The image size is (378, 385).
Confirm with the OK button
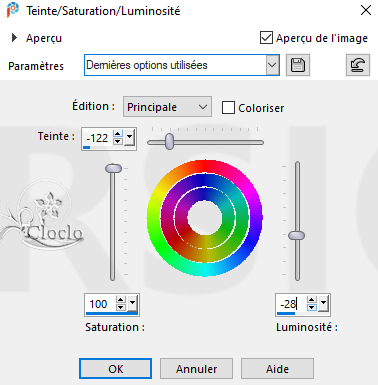click(x=115, y=369)
